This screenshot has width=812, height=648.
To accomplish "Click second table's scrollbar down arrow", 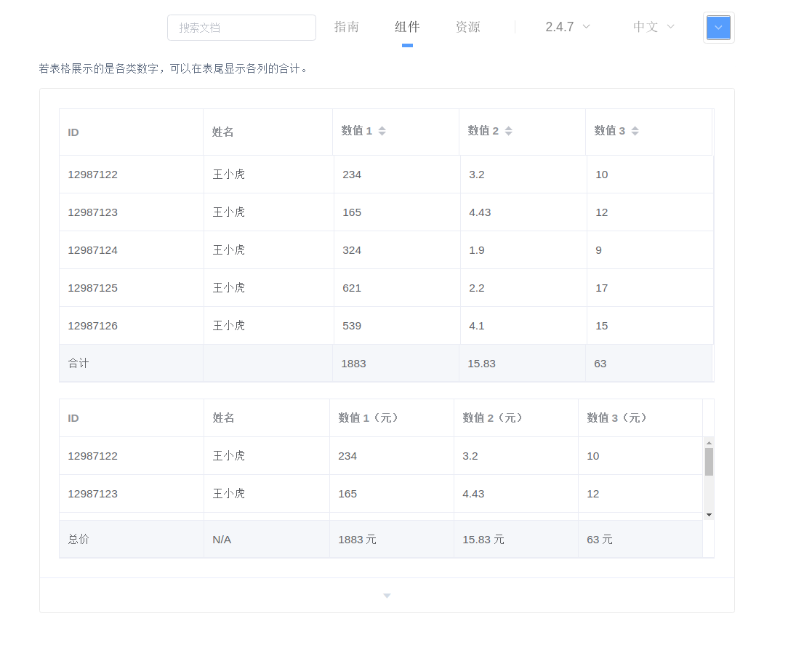I will (x=709, y=515).
